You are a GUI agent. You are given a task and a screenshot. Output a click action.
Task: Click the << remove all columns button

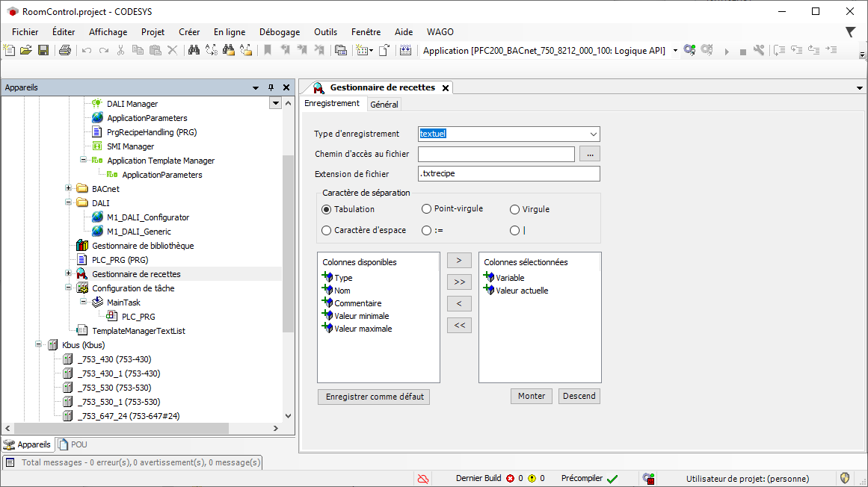pyautogui.click(x=459, y=325)
